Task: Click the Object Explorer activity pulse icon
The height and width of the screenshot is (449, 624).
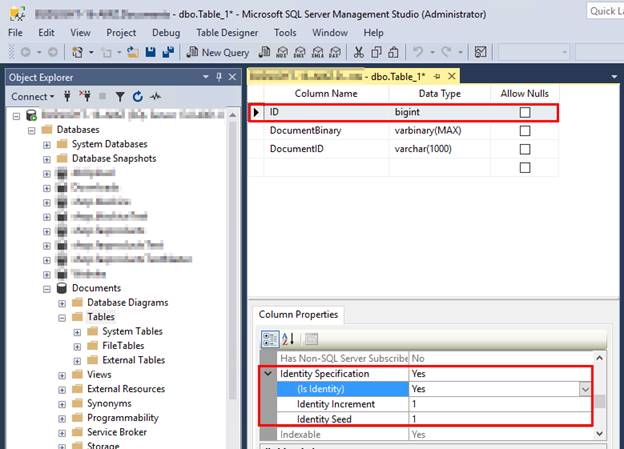Action: point(155,96)
